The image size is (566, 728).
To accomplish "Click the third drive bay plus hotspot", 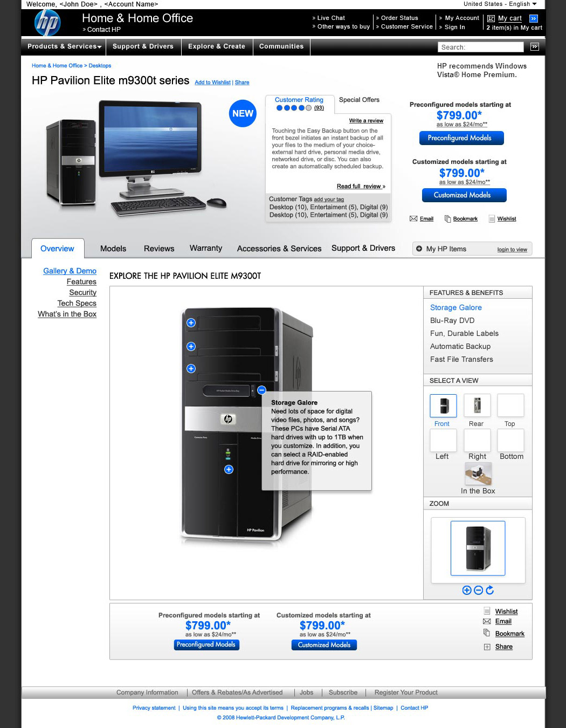I will tap(191, 368).
